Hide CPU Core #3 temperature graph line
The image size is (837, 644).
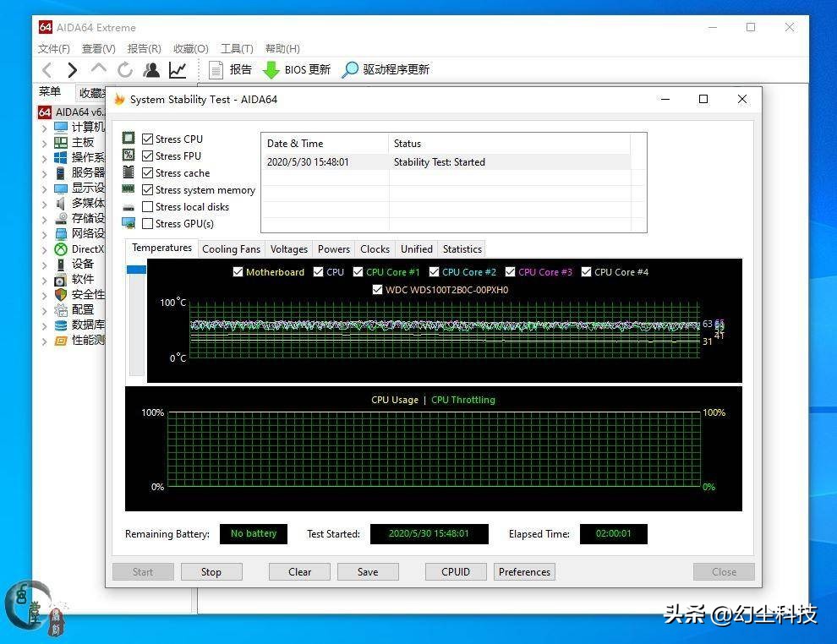(510, 272)
